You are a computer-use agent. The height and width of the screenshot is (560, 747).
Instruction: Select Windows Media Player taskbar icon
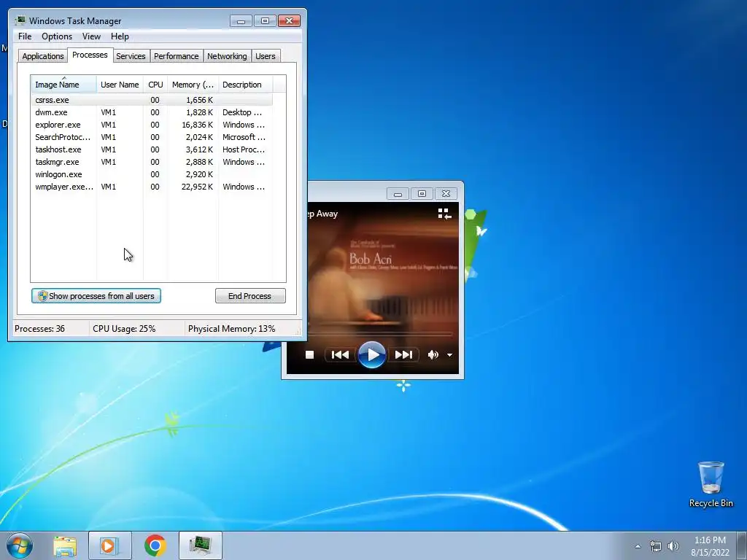point(109,545)
